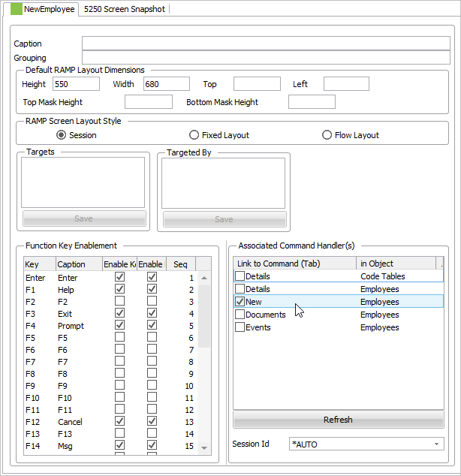Check the Documents command checkbox

point(240,314)
